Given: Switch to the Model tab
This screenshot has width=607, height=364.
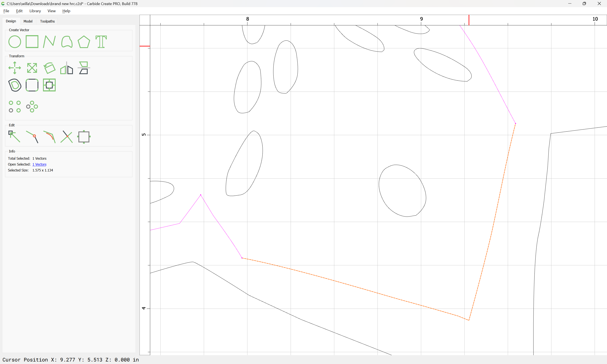Looking at the screenshot, I should tap(28, 21).
